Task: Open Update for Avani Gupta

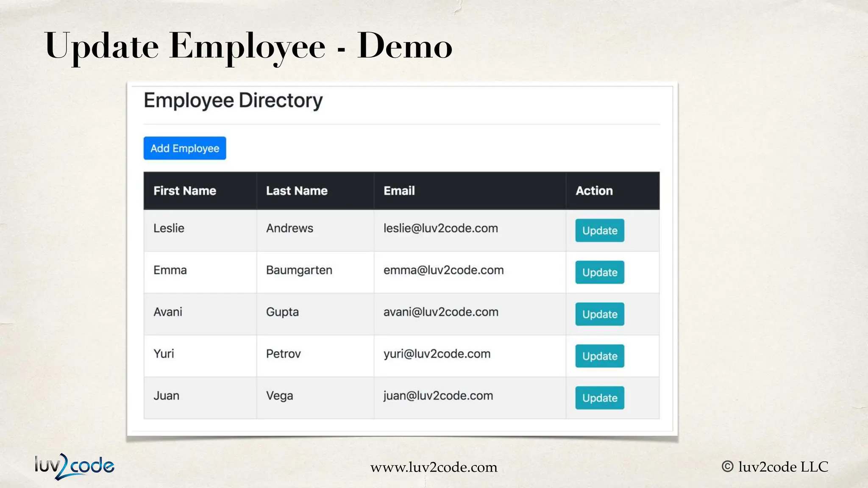Action: tap(600, 314)
